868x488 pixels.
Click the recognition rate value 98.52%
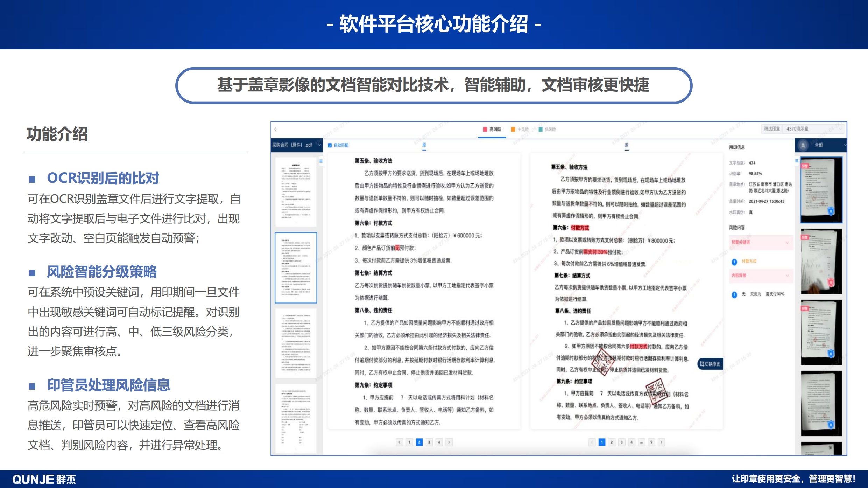(x=755, y=174)
